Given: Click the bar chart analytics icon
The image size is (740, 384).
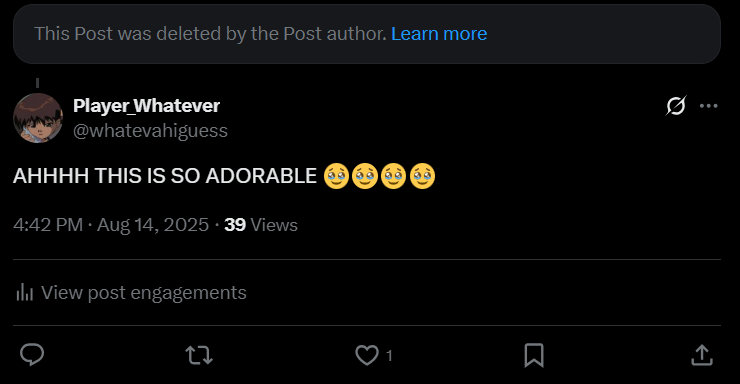Looking at the screenshot, I should click(25, 292).
